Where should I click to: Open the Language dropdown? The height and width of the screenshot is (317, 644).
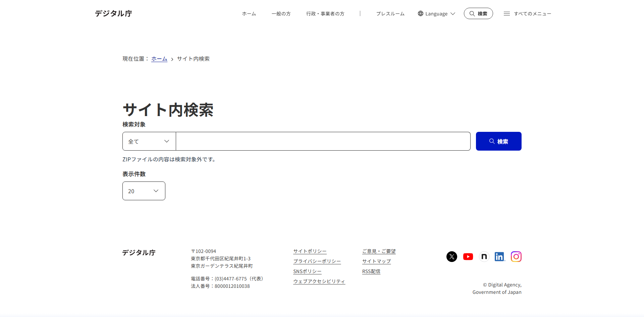point(436,13)
